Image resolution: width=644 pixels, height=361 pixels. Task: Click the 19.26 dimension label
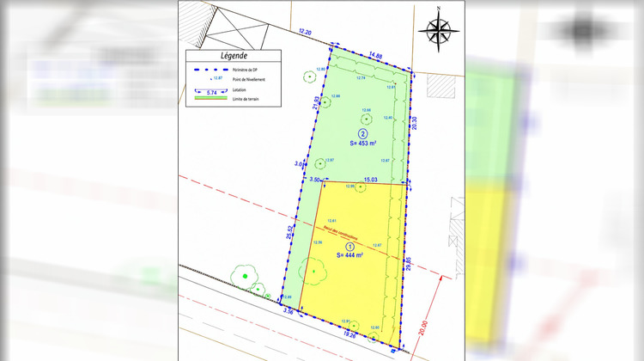click(x=349, y=335)
